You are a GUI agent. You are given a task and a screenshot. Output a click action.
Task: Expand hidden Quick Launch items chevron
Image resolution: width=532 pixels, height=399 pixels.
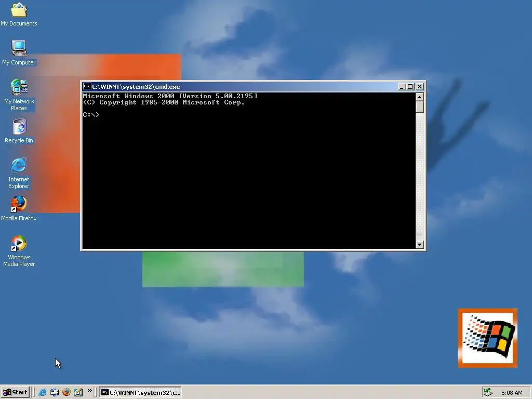tap(89, 391)
